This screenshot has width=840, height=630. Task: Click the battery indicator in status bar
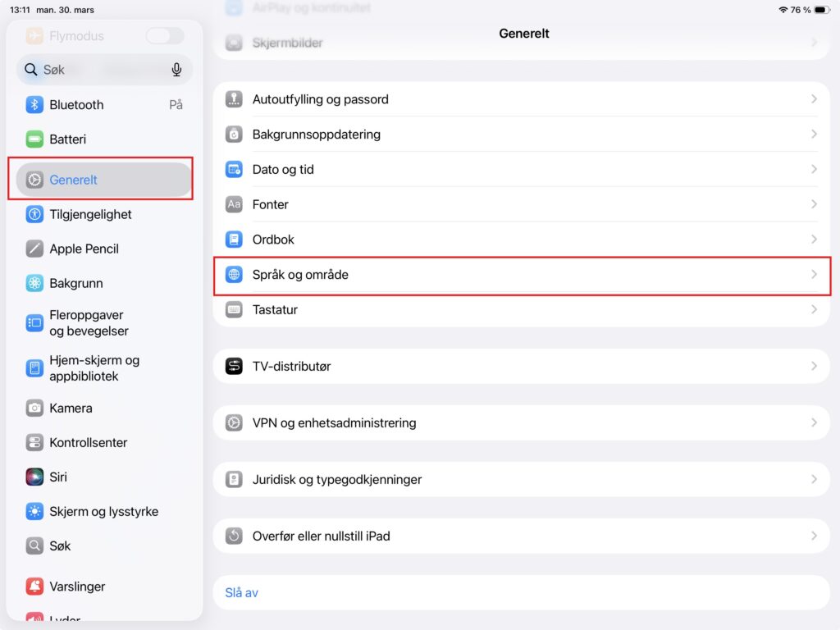click(x=821, y=10)
